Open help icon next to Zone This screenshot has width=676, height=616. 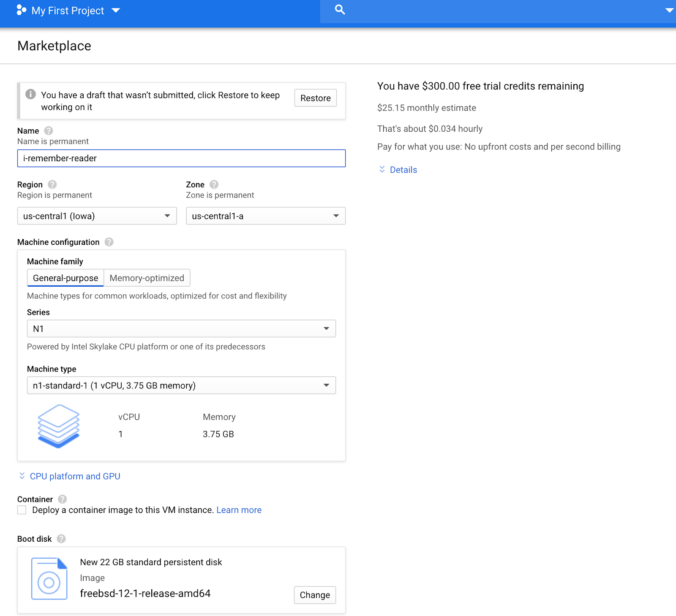pyautogui.click(x=214, y=185)
